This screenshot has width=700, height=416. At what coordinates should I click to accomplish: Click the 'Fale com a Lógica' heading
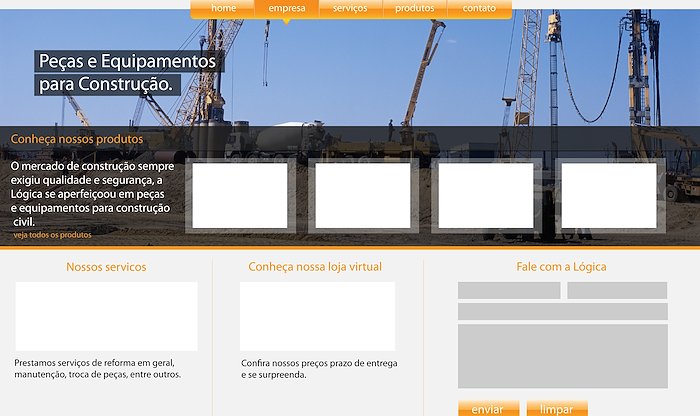(x=561, y=267)
